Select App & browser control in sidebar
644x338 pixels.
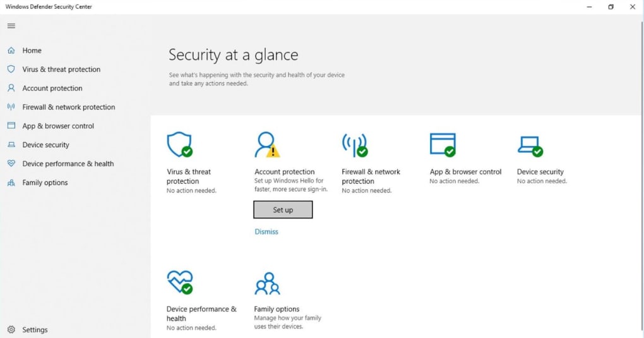[58, 126]
